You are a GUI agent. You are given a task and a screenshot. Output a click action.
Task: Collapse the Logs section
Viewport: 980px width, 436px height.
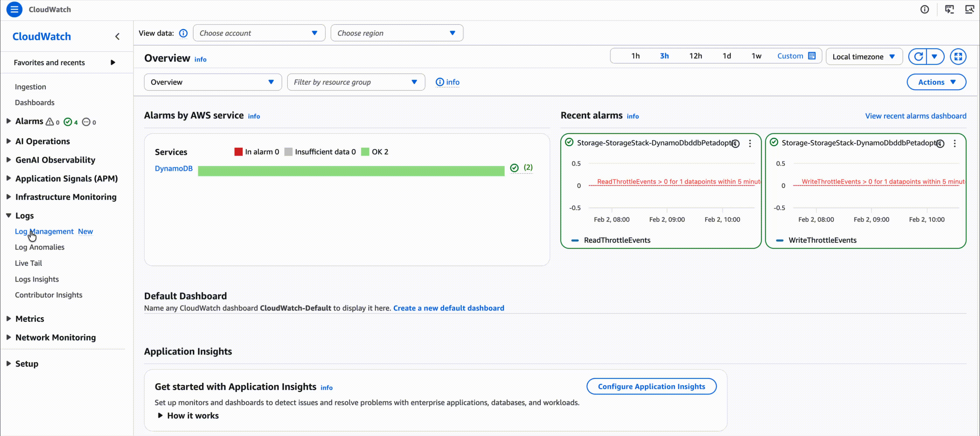pyautogui.click(x=8, y=215)
